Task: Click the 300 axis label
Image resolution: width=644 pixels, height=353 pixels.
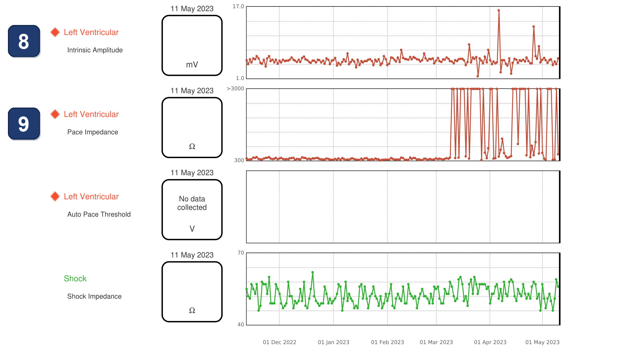Action: click(x=239, y=160)
